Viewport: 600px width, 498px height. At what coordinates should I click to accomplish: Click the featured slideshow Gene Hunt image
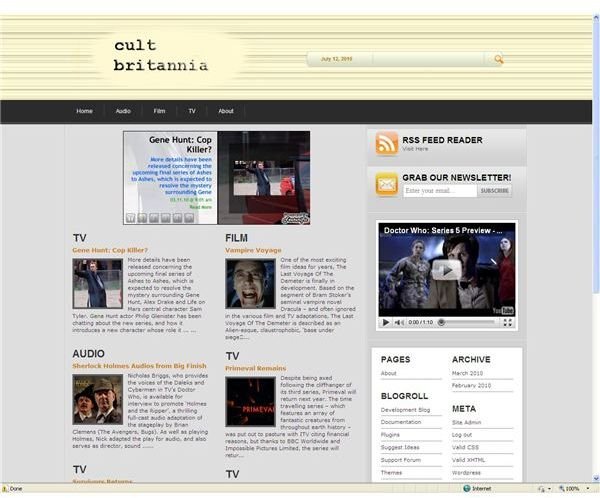[264, 178]
